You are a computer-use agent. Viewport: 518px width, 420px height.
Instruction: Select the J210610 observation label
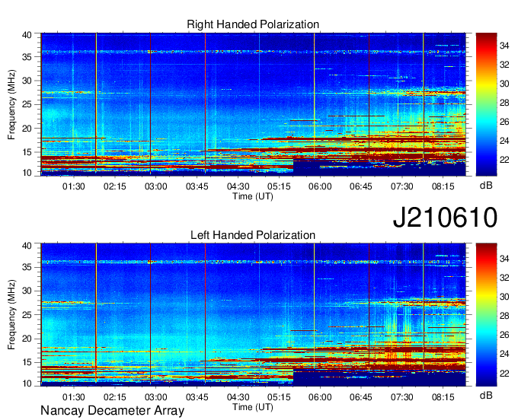point(445,217)
